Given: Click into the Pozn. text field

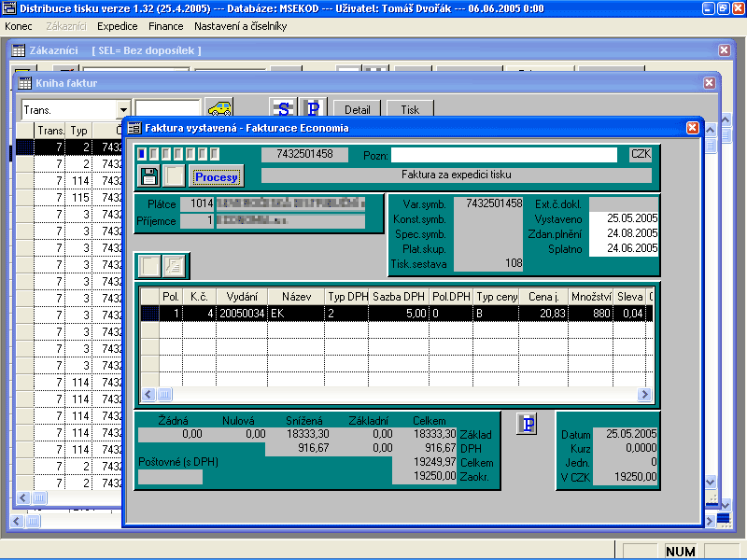Looking at the screenshot, I should [x=504, y=154].
